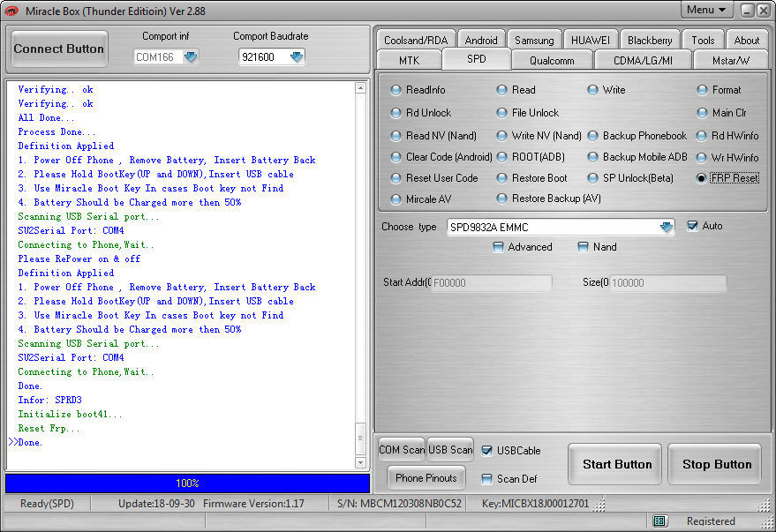Select the SPD tab
Screen dimensions: 776x532
477,59
